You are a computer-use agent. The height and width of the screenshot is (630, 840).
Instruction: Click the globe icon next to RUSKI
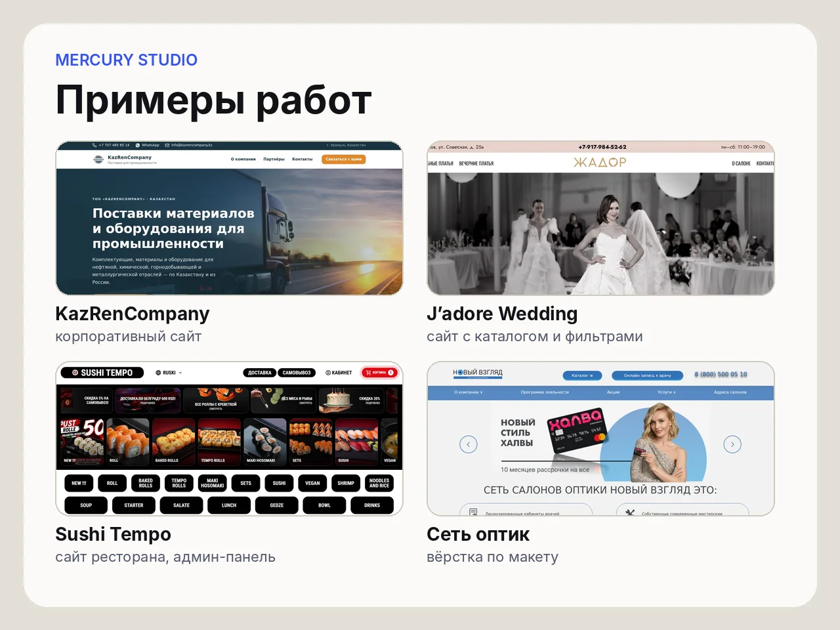coord(158,373)
